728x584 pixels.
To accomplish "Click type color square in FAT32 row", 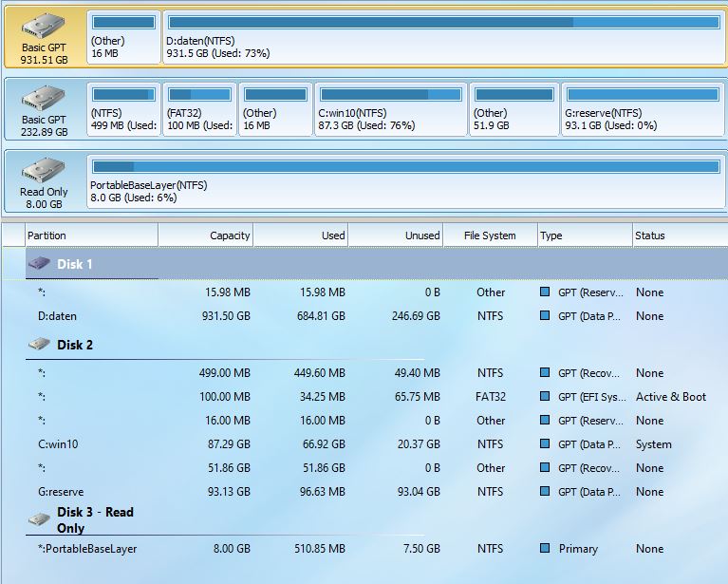I will click(x=545, y=396).
